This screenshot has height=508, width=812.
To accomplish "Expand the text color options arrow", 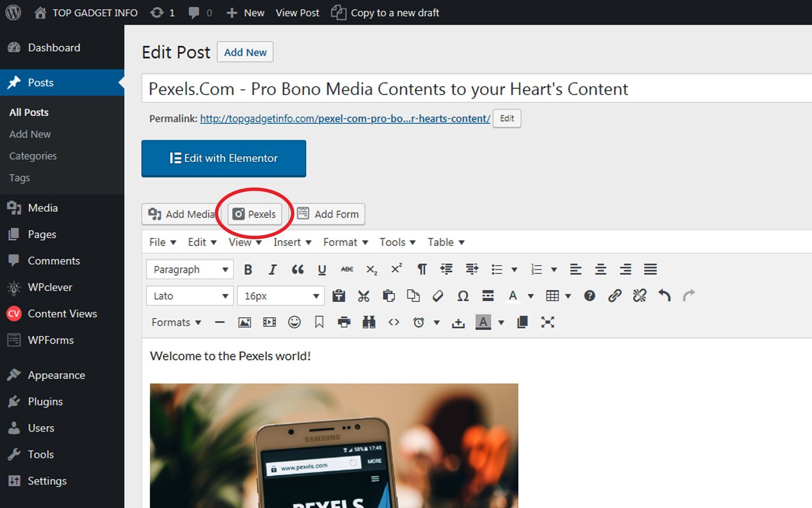I will coord(530,296).
